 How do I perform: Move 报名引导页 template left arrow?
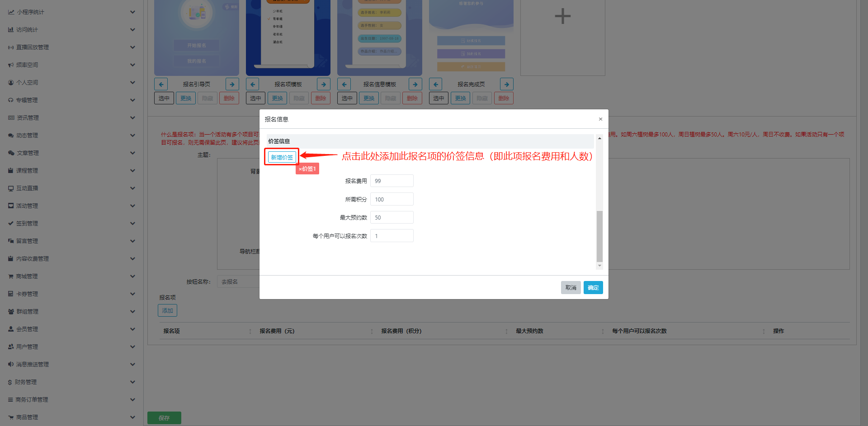pyautogui.click(x=161, y=84)
